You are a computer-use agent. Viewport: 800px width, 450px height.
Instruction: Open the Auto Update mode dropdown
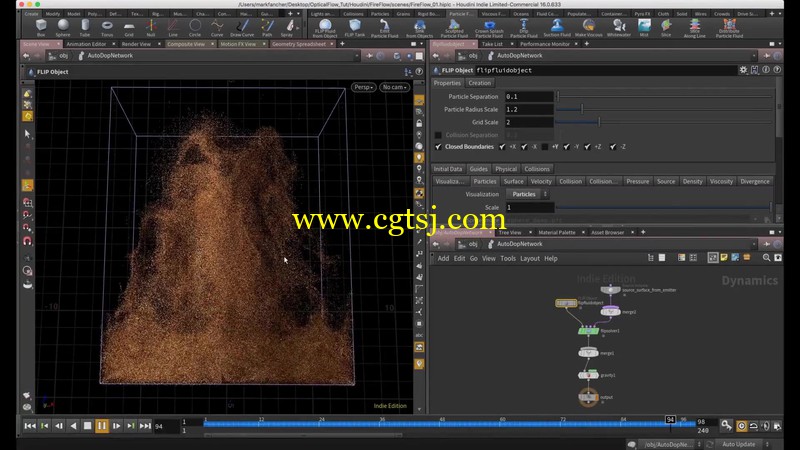point(745,444)
